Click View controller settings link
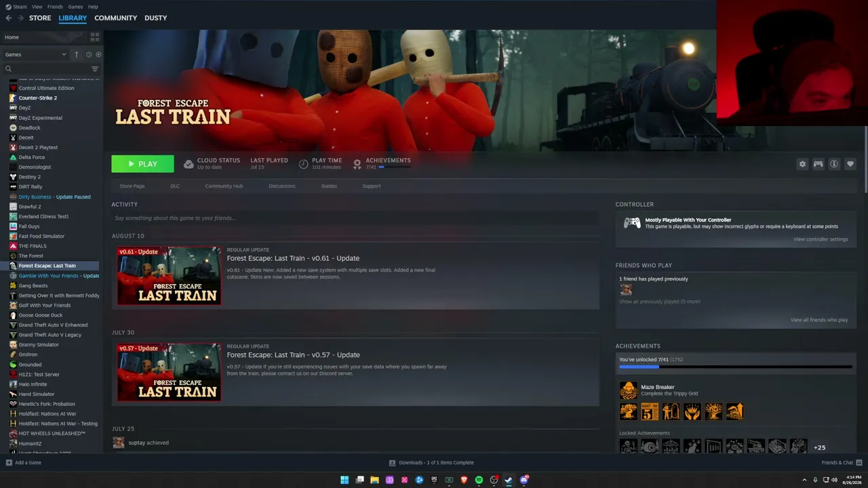 (x=821, y=239)
